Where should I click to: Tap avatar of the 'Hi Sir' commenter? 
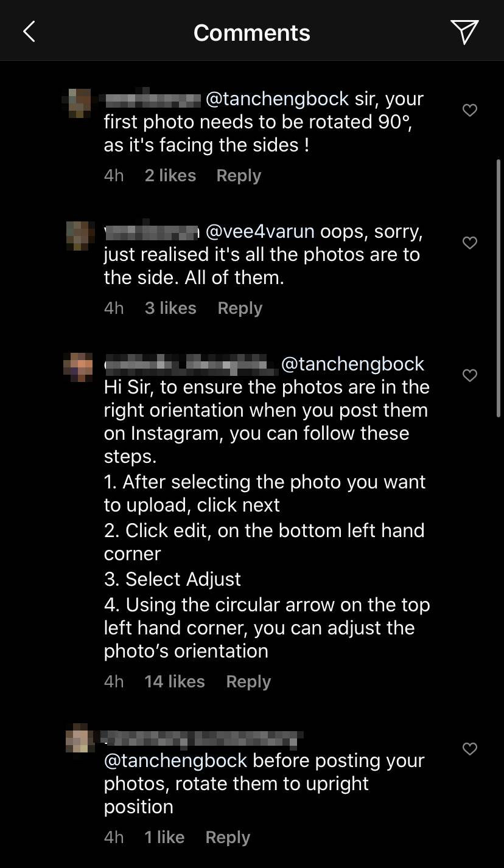click(79, 367)
